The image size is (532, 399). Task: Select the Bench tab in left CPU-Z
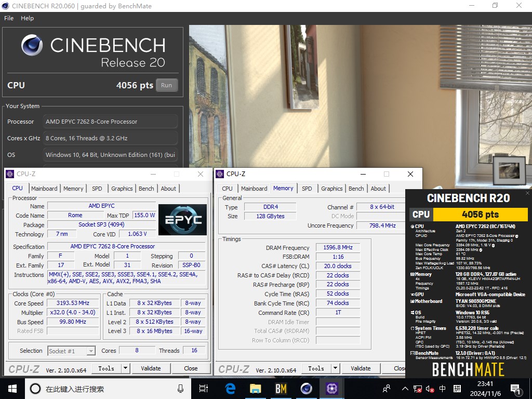point(146,189)
